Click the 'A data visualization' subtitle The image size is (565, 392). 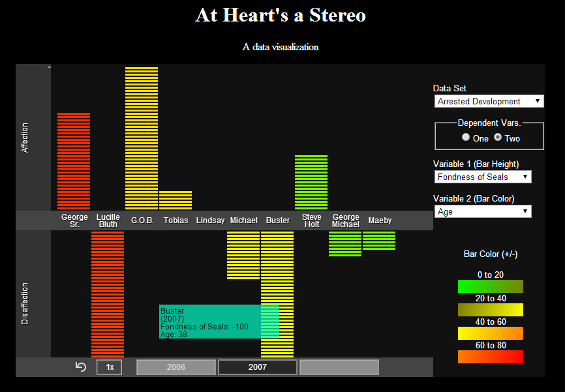[x=281, y=47]
